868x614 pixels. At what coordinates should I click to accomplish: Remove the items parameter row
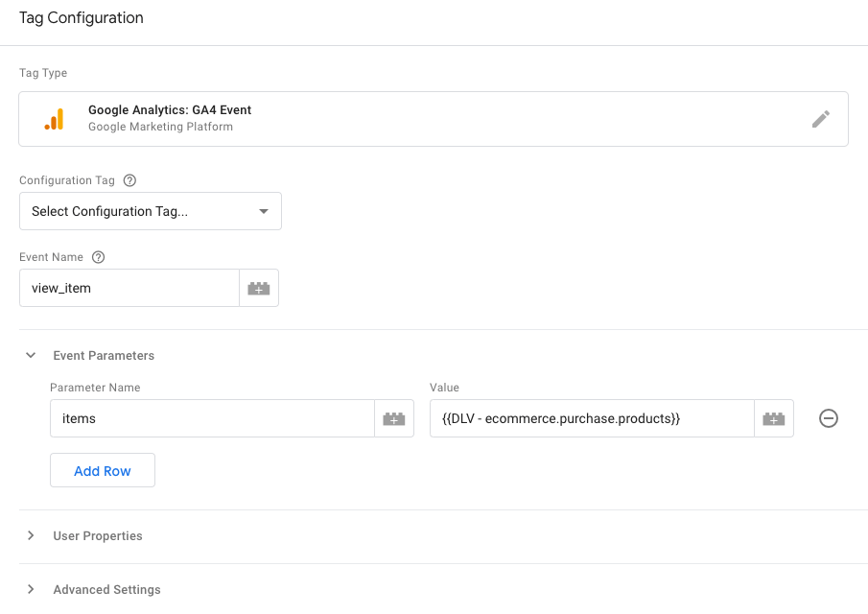click(828, 418)
